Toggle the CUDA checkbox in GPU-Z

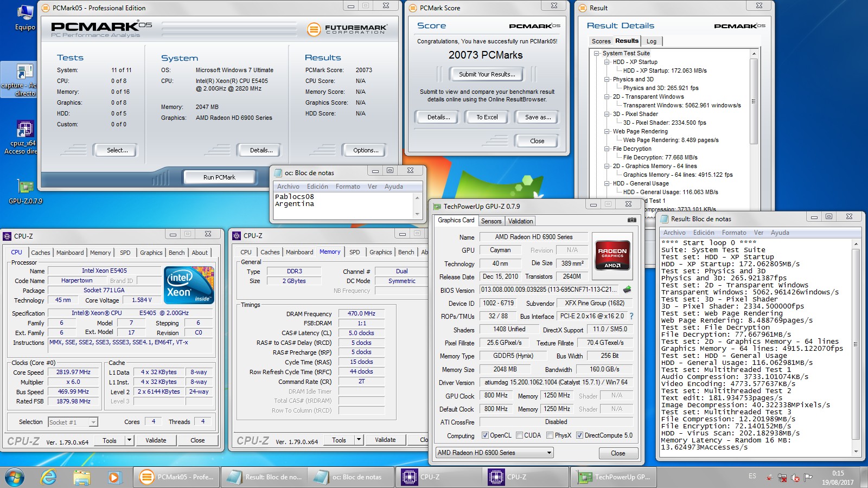519,435
